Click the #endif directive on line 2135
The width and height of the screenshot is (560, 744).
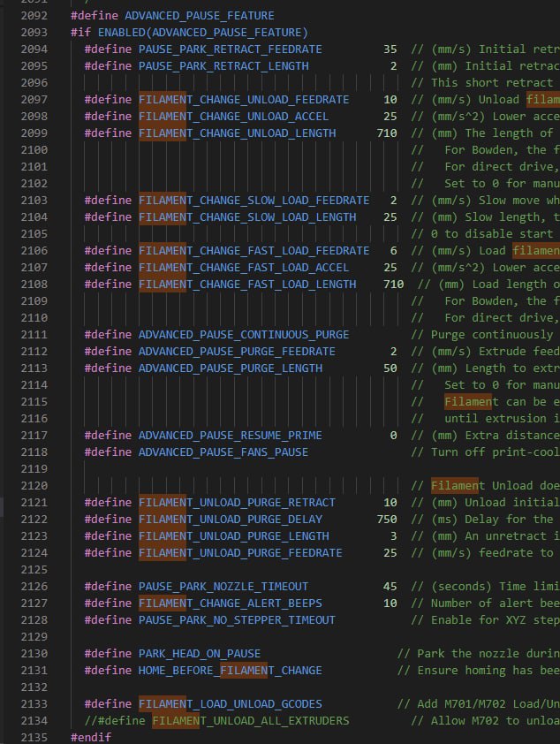click(x=91, y=738)
